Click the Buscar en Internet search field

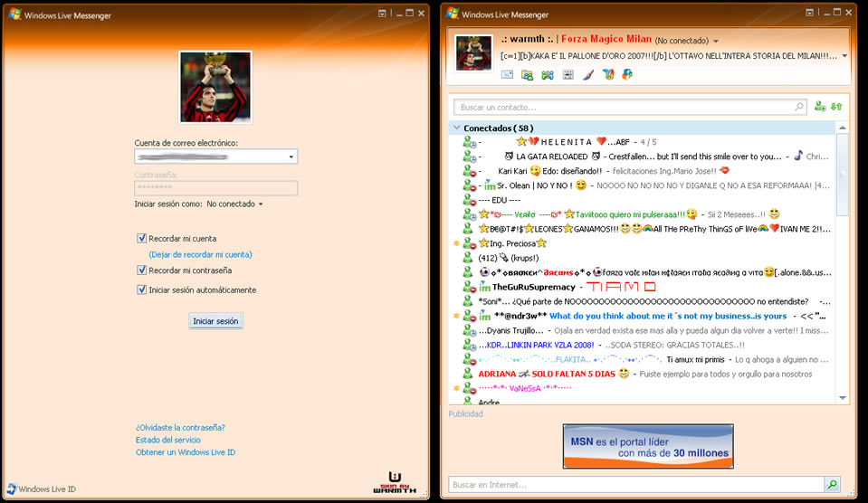click(636, 485)
